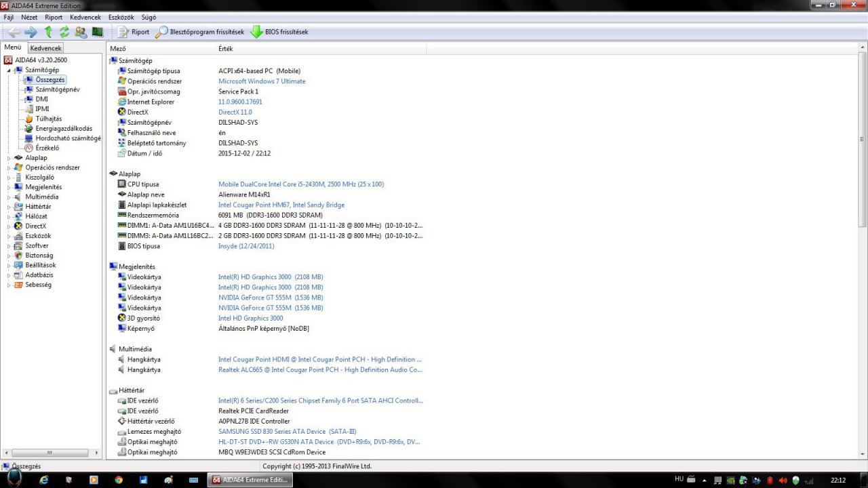This screenshot has width=868, height=488.
Task: Click the AIDA64 Extreme Edition taskbar button
Action: (x=250, y=480)
